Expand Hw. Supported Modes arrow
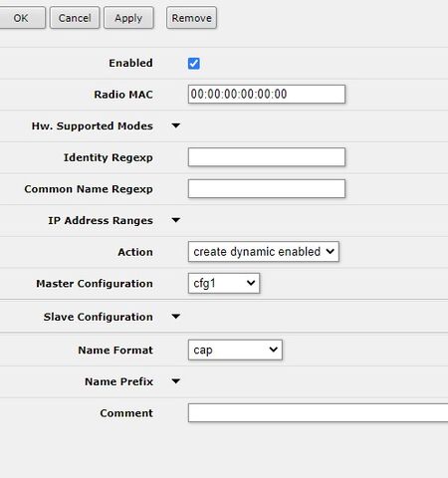Viewport: 448px width, 478px height. click(x=176, y=125)
